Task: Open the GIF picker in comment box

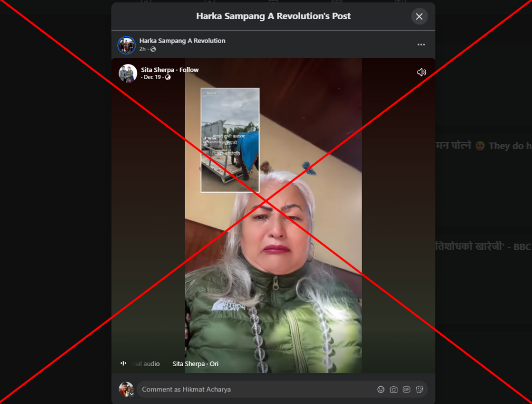Action: pyautogui.click(x=407, y=389)
